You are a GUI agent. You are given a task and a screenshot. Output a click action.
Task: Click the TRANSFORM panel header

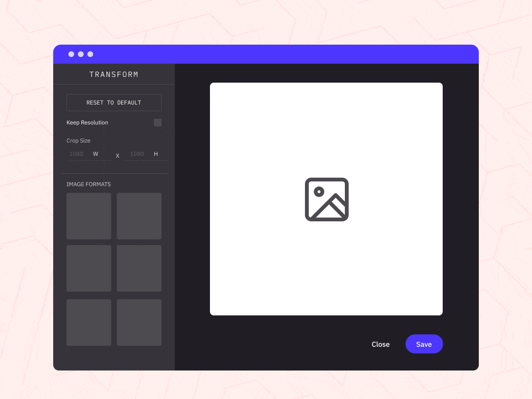(114, 75)
